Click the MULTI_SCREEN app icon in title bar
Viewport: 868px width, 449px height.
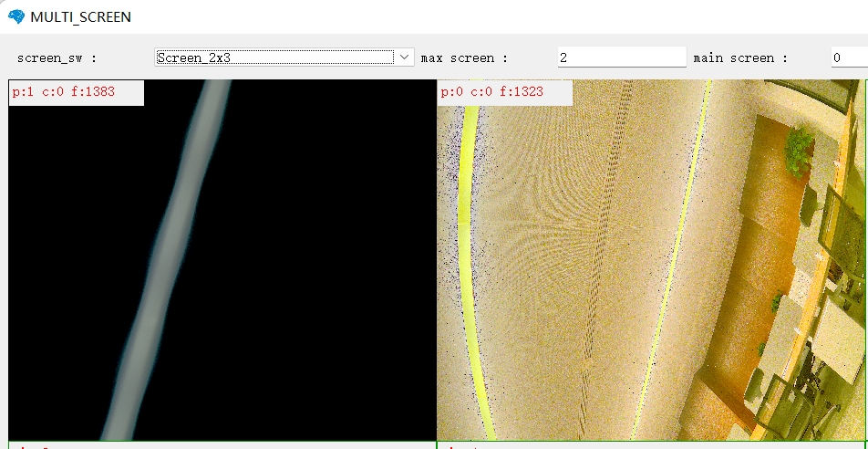pyautogui.click(x=16, y=16)
